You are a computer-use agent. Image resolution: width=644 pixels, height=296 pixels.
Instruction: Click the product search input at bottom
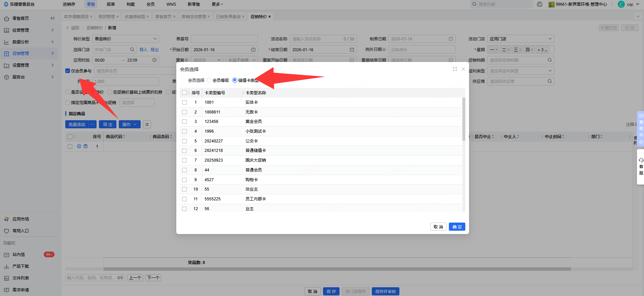coord(95,278)
